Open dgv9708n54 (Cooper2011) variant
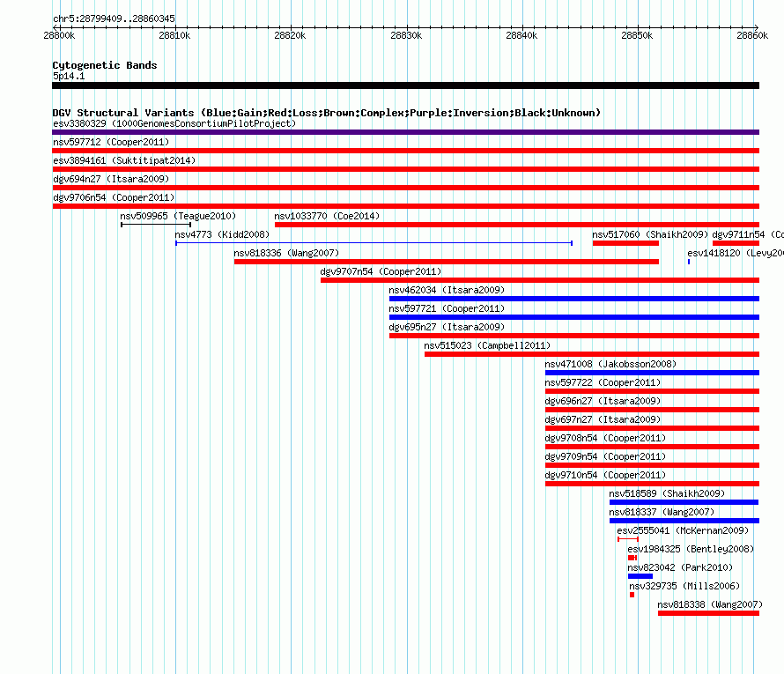 pyautogui.click(x=652, y=447)
